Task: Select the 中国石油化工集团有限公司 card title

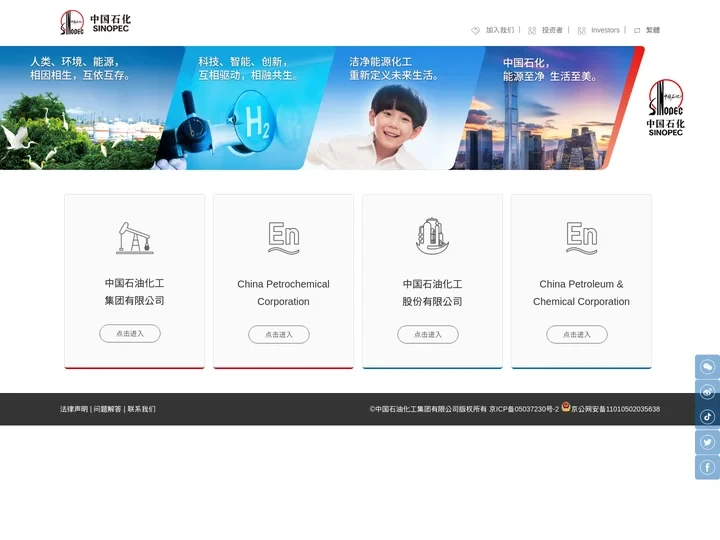Action: point(135,292)
